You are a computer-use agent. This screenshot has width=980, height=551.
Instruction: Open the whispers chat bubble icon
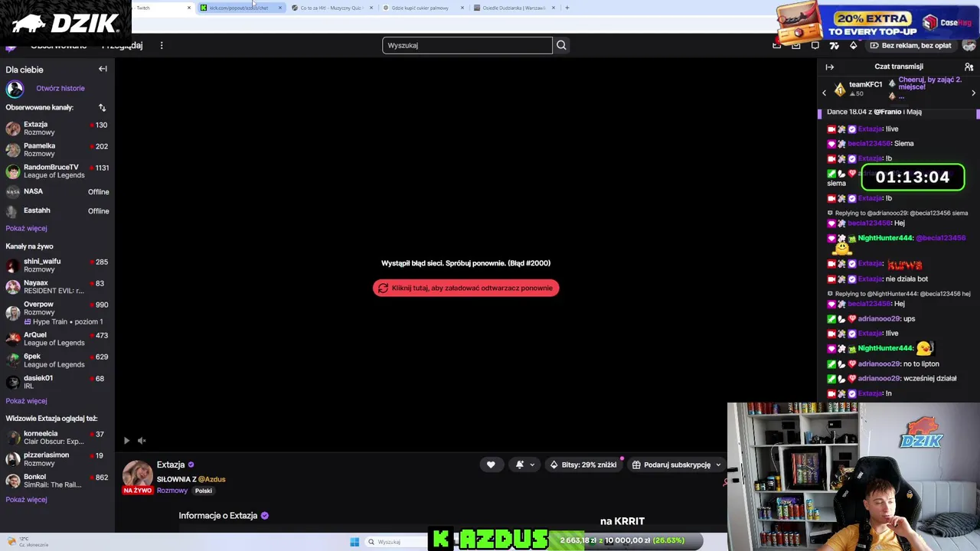[x=815, y=45]
